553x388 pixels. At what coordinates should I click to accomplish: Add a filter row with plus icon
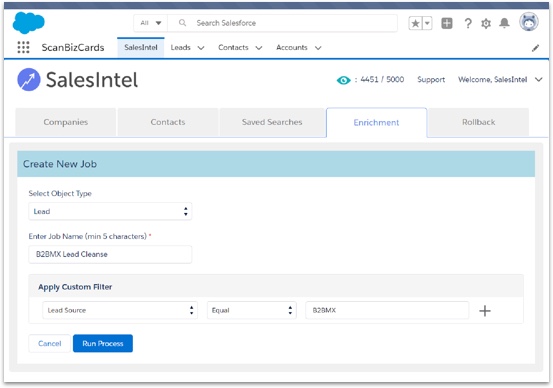click(x=485, y=311)
